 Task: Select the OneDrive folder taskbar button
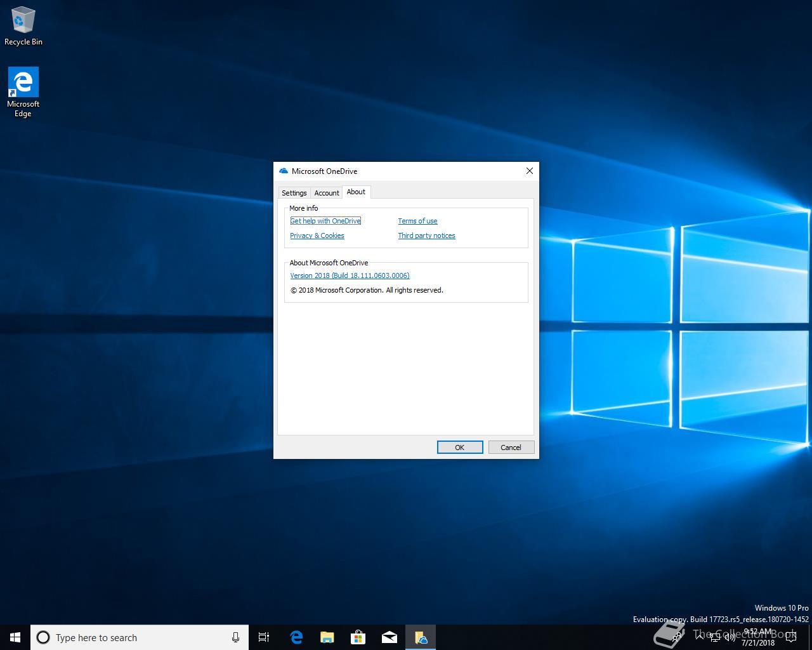[421, 637]
